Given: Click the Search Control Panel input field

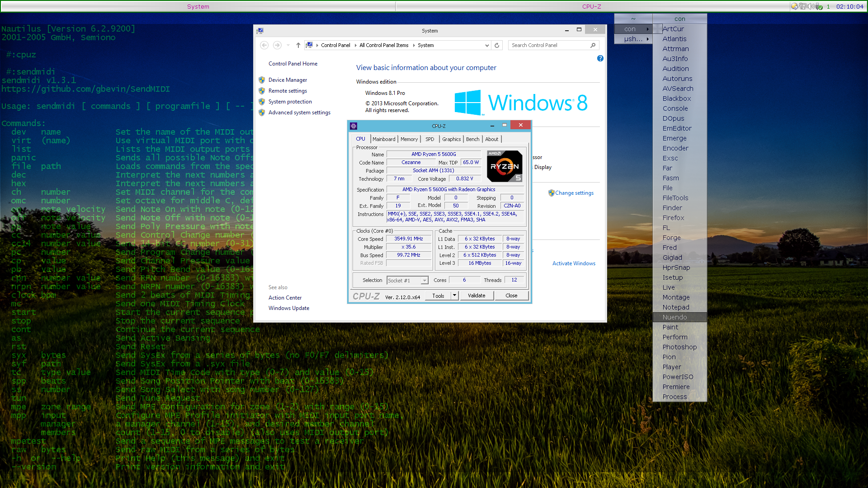Looking at the screenshot, I should (x=548, y=45).
